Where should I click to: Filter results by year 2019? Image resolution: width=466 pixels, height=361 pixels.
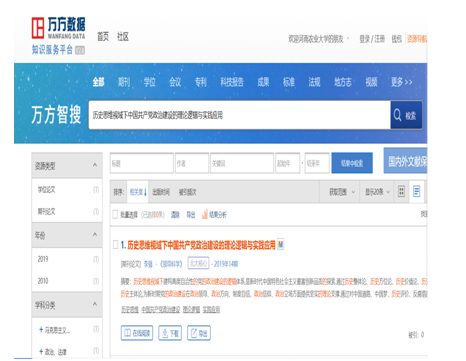point(43,259)
